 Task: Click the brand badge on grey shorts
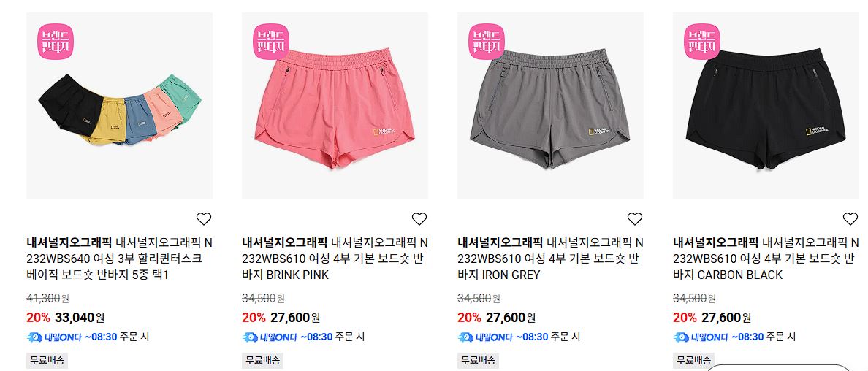point(486,42)
